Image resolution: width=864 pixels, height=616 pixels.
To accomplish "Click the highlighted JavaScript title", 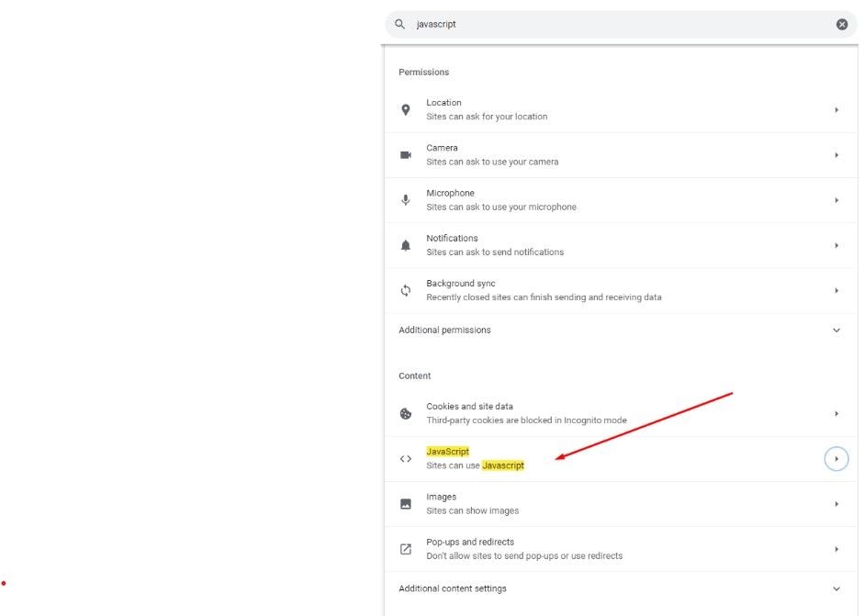I will pyautogui.click(x=447, y=452).
